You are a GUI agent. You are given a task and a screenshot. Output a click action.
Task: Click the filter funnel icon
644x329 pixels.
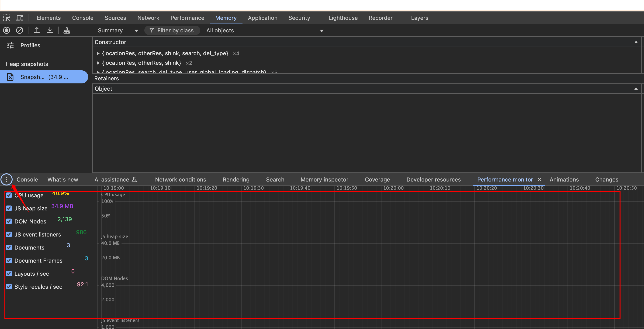point(152,31)
